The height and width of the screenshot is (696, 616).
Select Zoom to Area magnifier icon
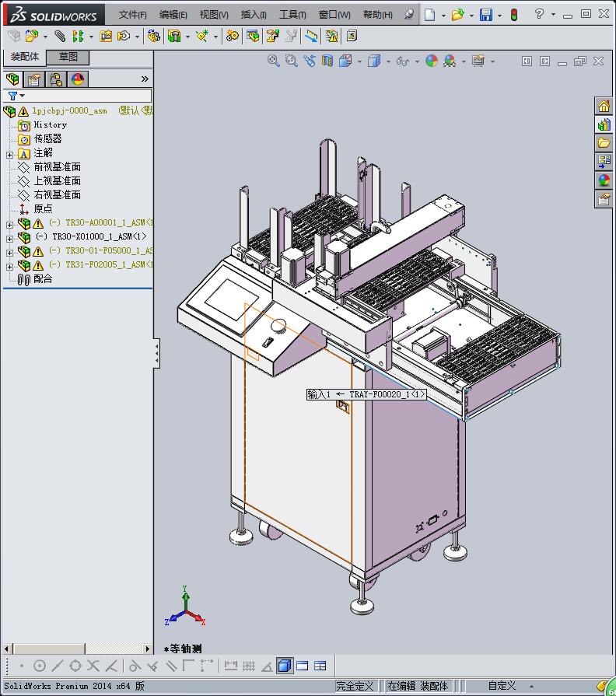click(291, 61)
